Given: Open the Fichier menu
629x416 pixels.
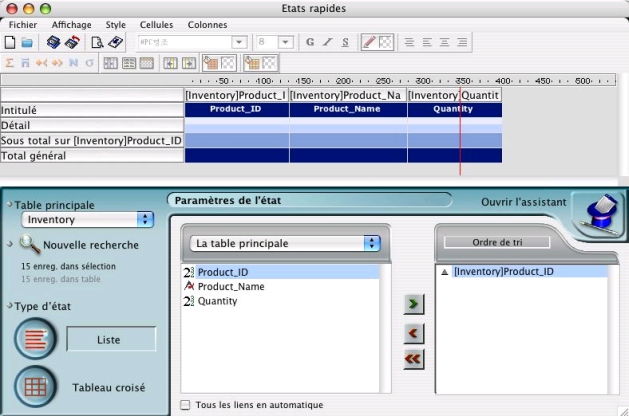Looking at the screenshot, I should click(23, 24).
